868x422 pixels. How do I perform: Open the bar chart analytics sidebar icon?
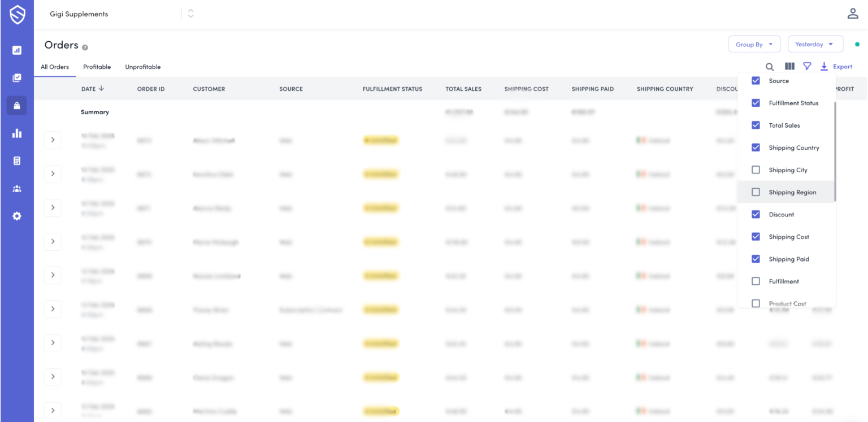17,133
